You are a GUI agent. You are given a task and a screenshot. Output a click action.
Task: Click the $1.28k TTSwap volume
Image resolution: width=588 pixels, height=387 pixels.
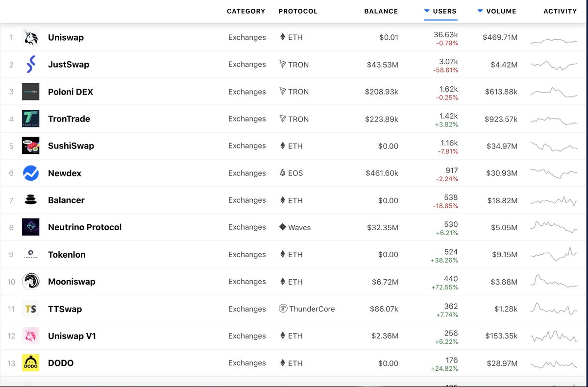(x=506, y=309)
